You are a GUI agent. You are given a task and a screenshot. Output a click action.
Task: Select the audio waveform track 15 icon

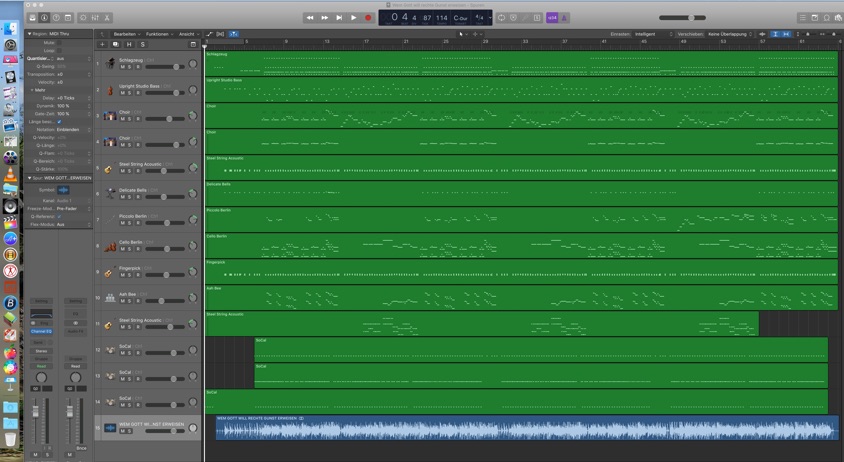pyautogui.click(x=110, y=428)
